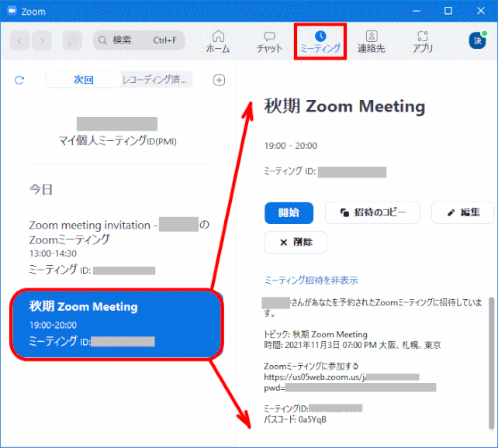
Task: Select マイ個人ミーティングID(PMI) entry
Action: click(x=117, y=132)
